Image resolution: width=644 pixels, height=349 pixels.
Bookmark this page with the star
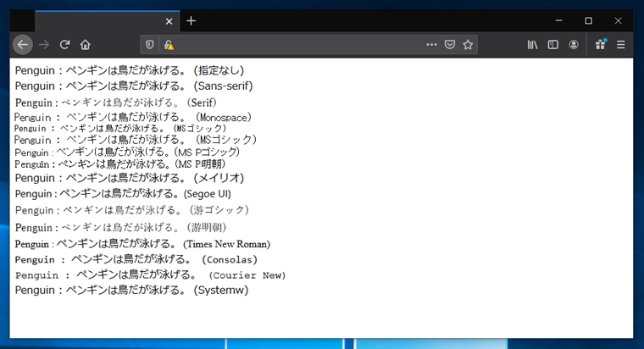pos(468,45)
